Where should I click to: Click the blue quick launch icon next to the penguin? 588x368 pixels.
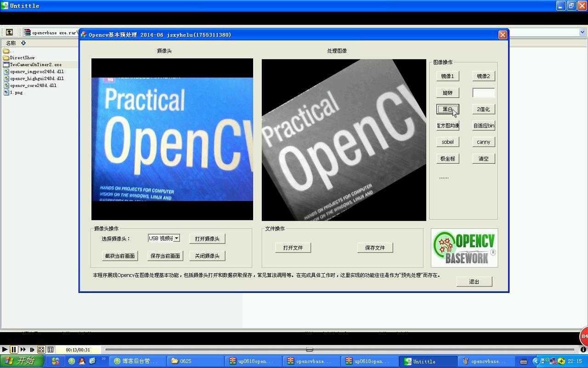pos(92,361)
